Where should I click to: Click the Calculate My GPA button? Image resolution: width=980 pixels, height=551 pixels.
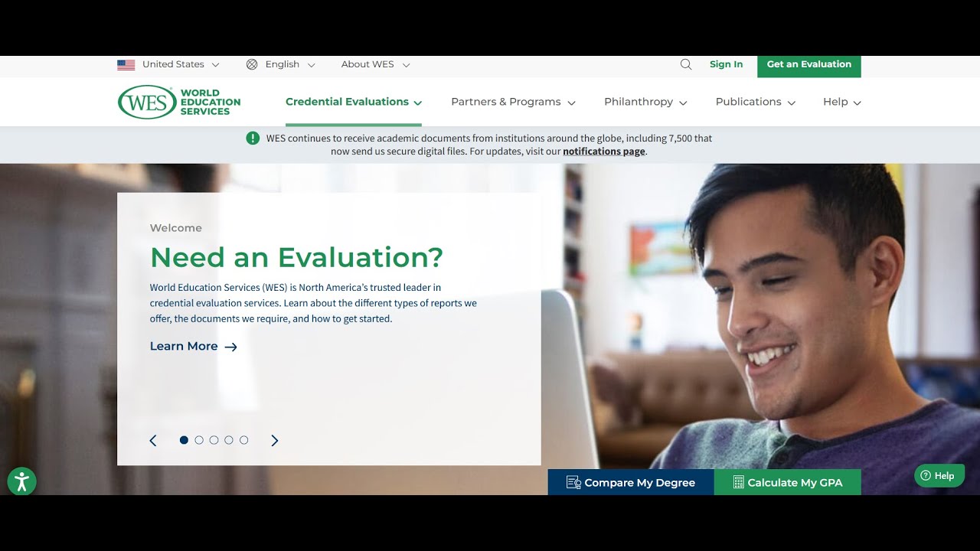pyautogui.click(x=788, y=482)
